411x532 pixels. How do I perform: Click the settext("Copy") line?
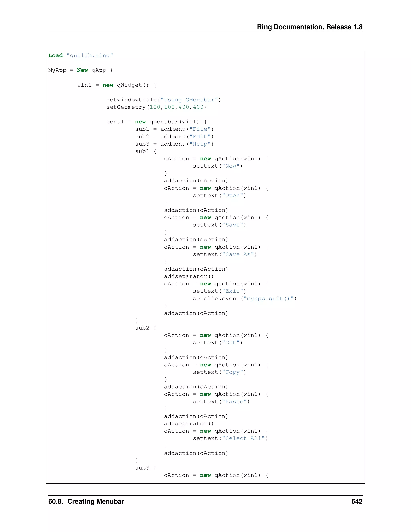click(x=219, y=372)
